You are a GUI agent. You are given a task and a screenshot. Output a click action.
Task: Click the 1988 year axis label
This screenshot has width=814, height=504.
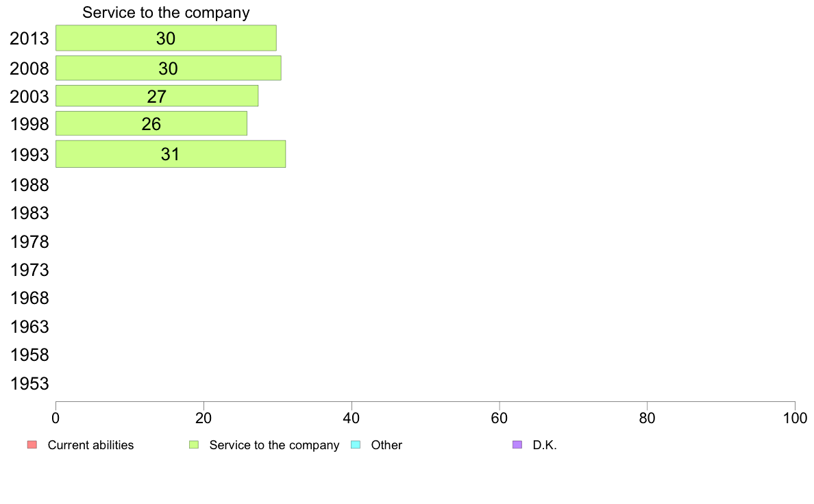click(29, 186)
